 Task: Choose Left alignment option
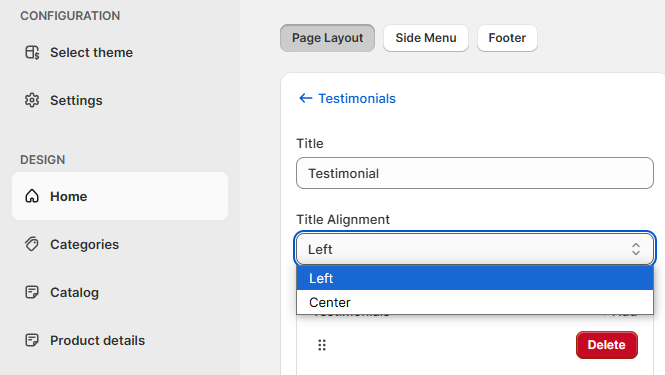pyautogui.click(x=475, y=278)
